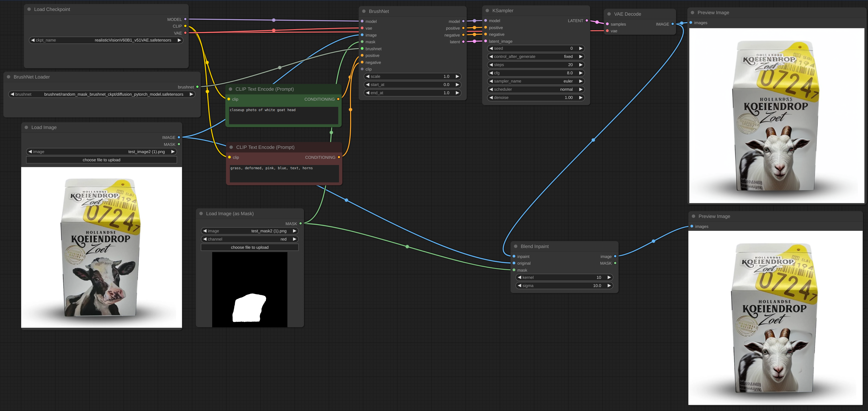The height and width of the screenshot is (411, 868).
Task: Open the ckpt_name checkpoint selector
Action: (x=106, y=40)
